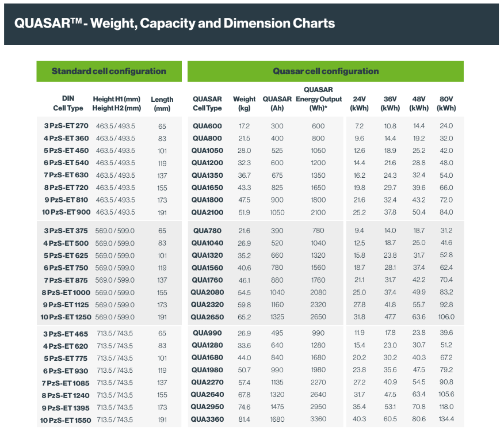Click the "QUA1680" cell type
The image size is (504, 435).
pos(207,357)
